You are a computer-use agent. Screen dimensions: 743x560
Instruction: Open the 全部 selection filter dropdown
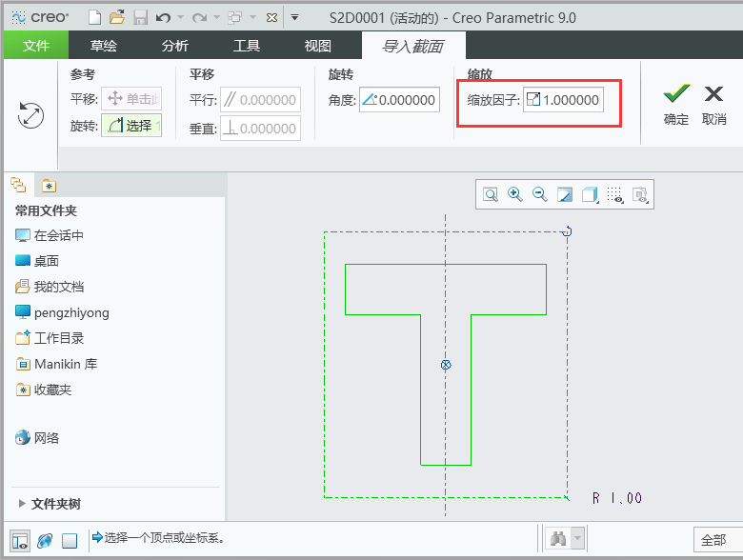(718, 540)
